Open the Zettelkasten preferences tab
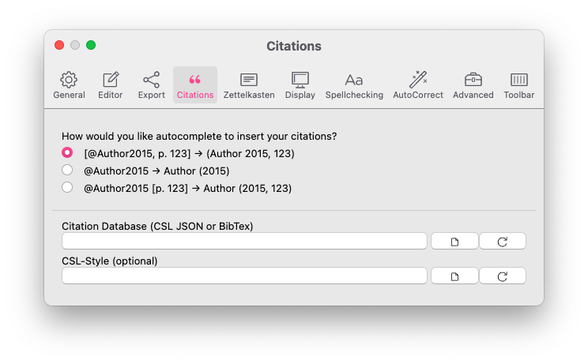Image resolution: width=588 pixels, height=364 pixels. [x=249, y=85]
